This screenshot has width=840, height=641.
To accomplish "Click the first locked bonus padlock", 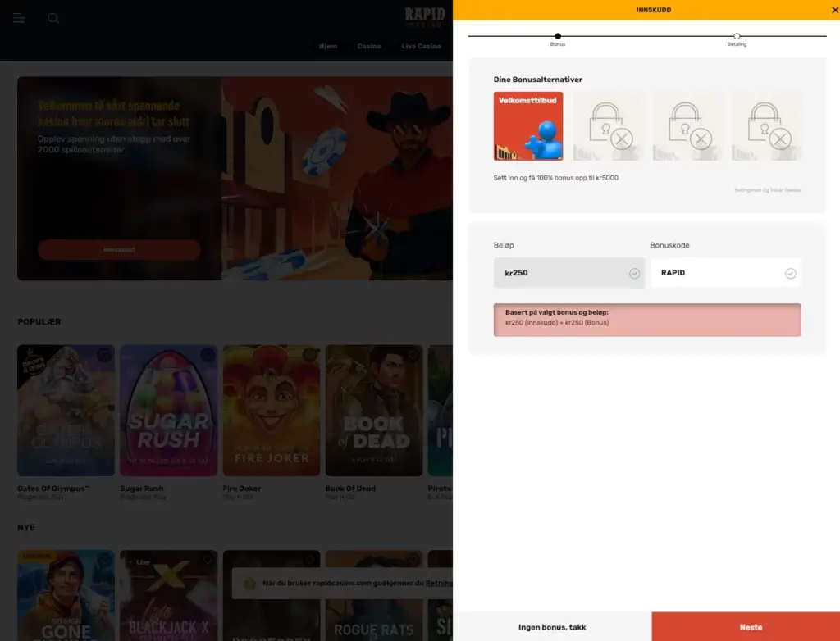I will coord(608,126).
